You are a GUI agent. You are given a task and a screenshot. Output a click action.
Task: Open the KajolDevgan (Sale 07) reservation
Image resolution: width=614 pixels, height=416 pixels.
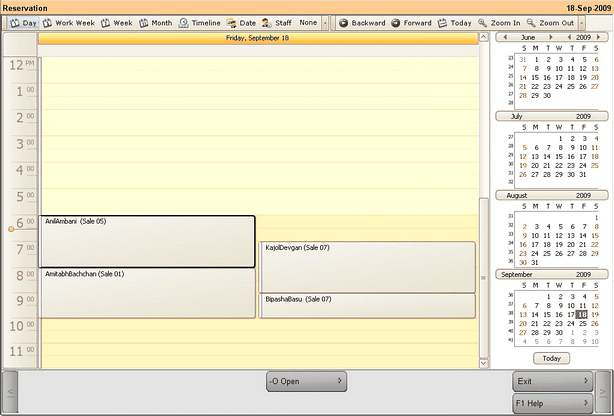coord(367,266)
